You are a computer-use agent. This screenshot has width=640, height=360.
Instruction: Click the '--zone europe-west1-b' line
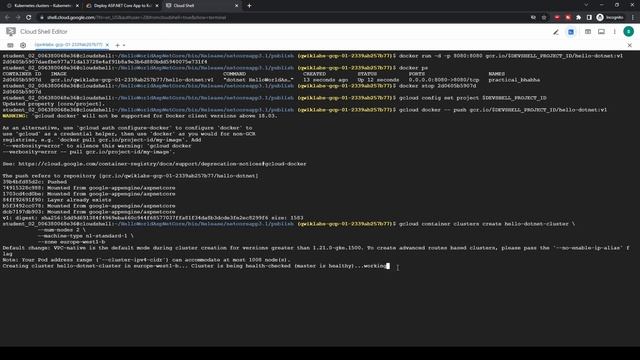pyautogui.click(x=71, y=242)
